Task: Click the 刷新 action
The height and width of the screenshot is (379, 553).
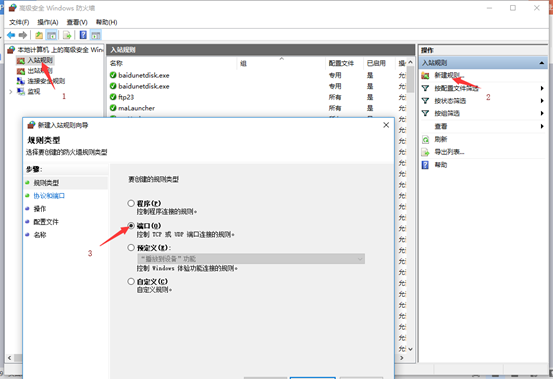Action: coord(440,139)
